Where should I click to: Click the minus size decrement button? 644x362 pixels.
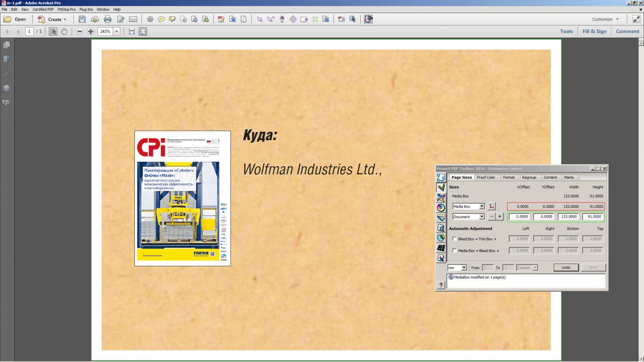(x=492, y=217)
